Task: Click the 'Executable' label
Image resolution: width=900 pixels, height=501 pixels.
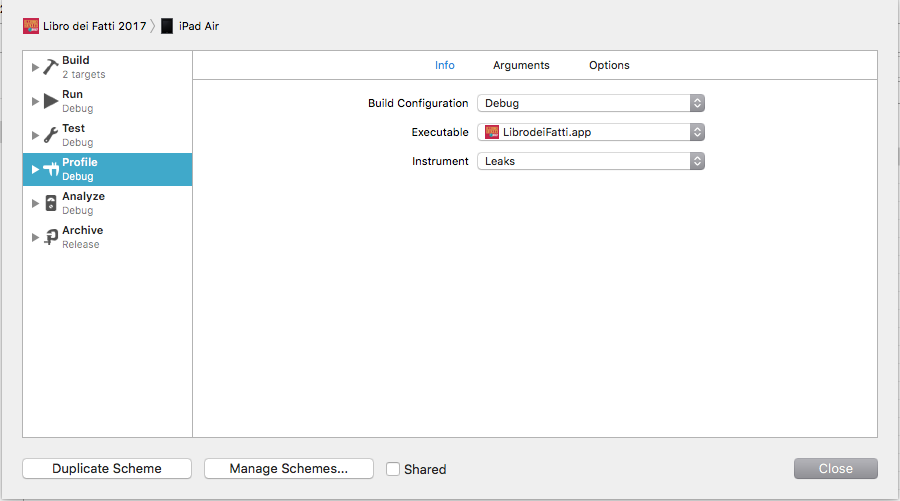Action: (440, 132)
